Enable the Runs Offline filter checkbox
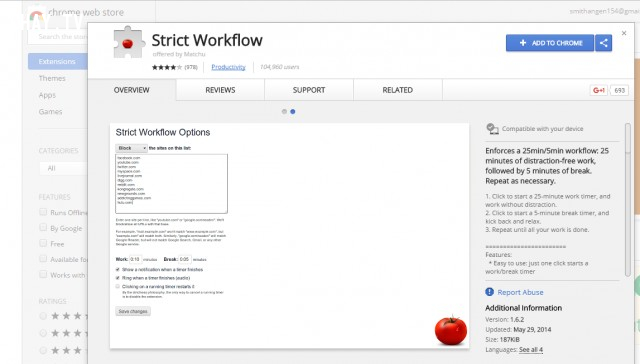Image resolution: width=640 pixels, height=364 pixels. (43, 212)
